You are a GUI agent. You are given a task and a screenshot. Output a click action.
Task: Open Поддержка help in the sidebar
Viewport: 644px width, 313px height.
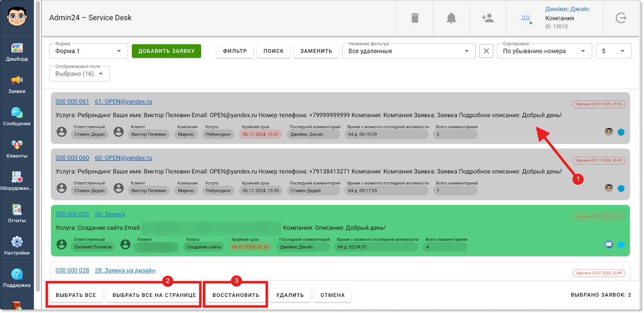click(17, 278)
